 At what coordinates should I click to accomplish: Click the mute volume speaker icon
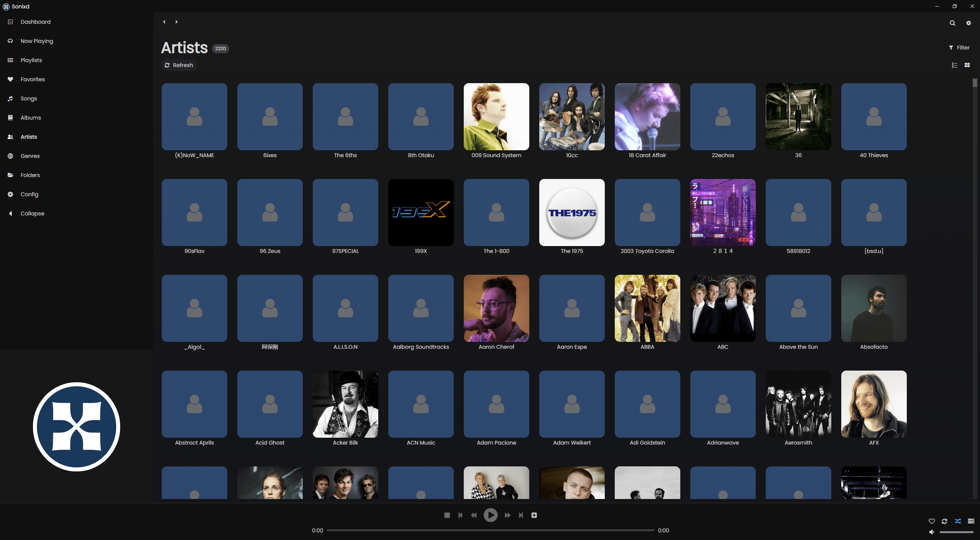(x=932, y=532)
